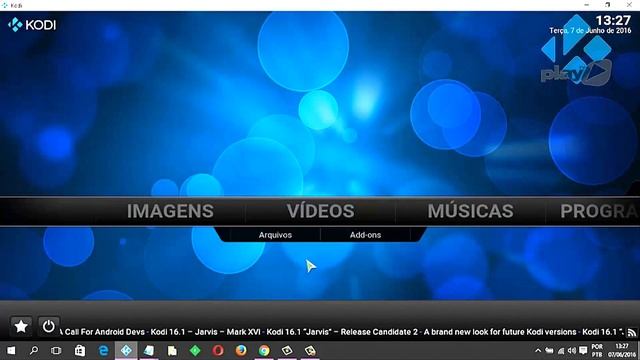
Task: Open the Favourites star button
Action: [x=21, y=326]
